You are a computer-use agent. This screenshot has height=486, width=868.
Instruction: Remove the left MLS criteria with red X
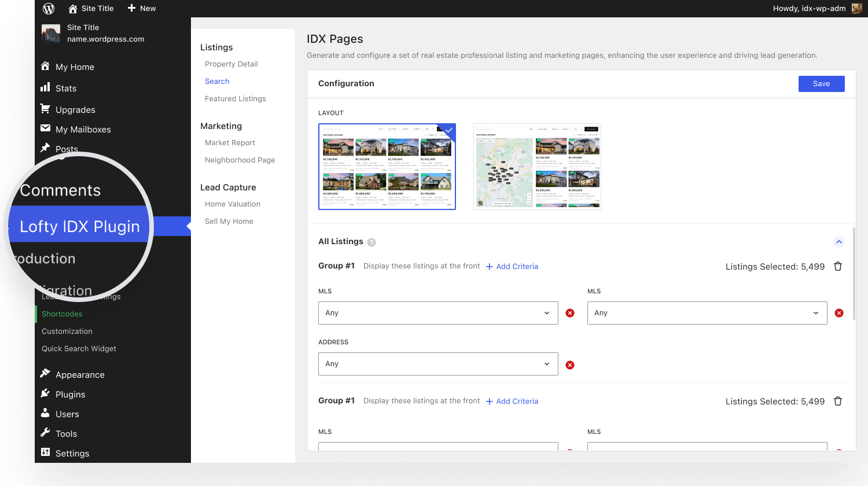click(x=570, y=313)
